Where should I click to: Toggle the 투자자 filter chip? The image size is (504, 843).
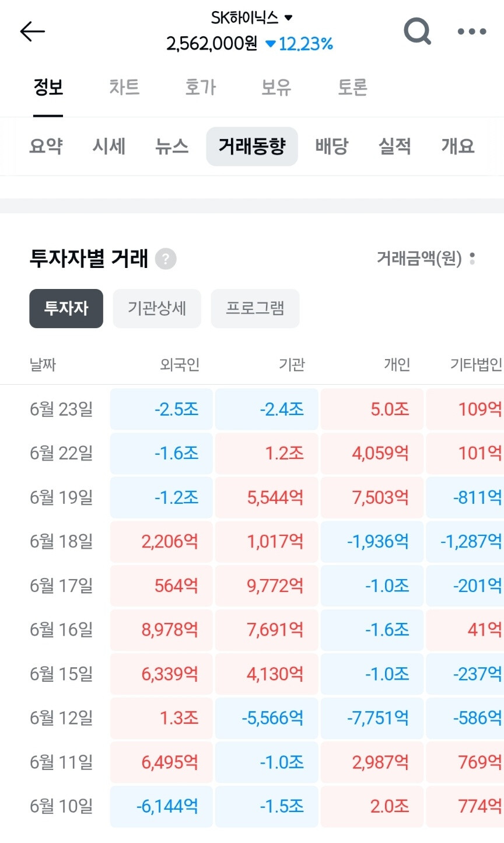pyautogui.click(x=66, y=308)
